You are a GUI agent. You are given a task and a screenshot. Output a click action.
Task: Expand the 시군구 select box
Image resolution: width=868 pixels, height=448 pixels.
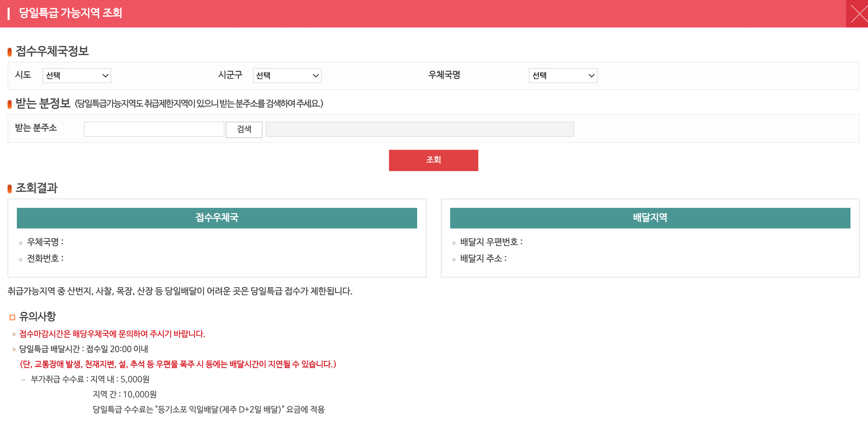click(287, 76)
